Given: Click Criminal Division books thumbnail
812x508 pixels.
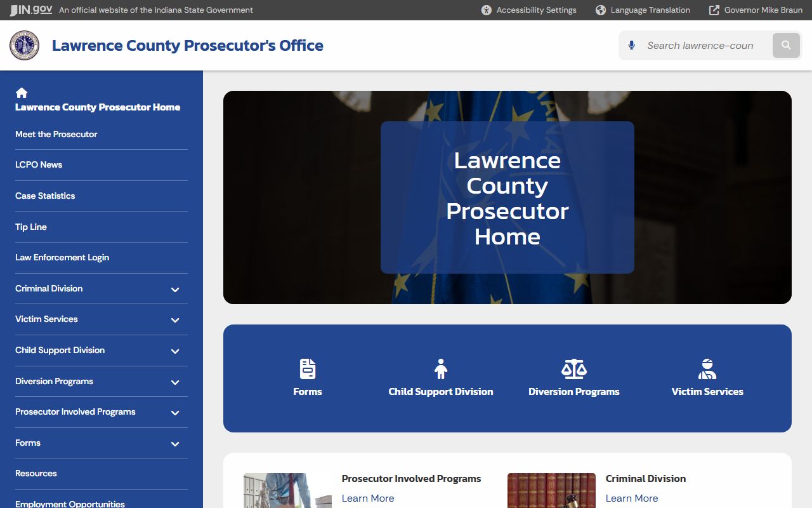Looking at the screenshot, I should click(551, 490).
